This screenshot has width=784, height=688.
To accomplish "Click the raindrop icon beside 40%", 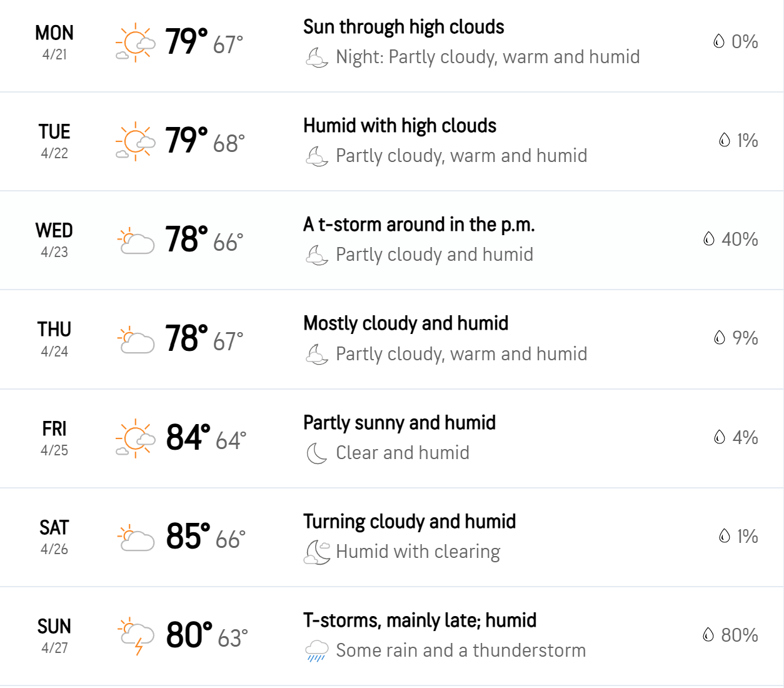I will point(709,239).
